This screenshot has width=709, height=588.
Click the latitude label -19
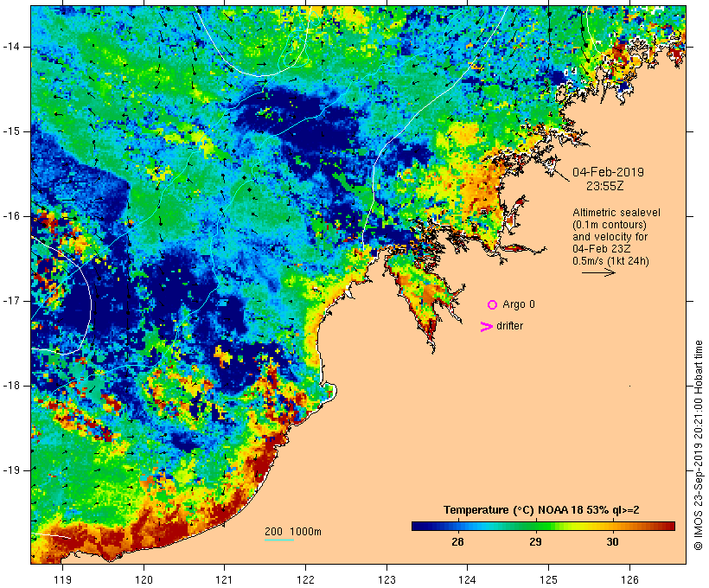[x=11, y=470]
